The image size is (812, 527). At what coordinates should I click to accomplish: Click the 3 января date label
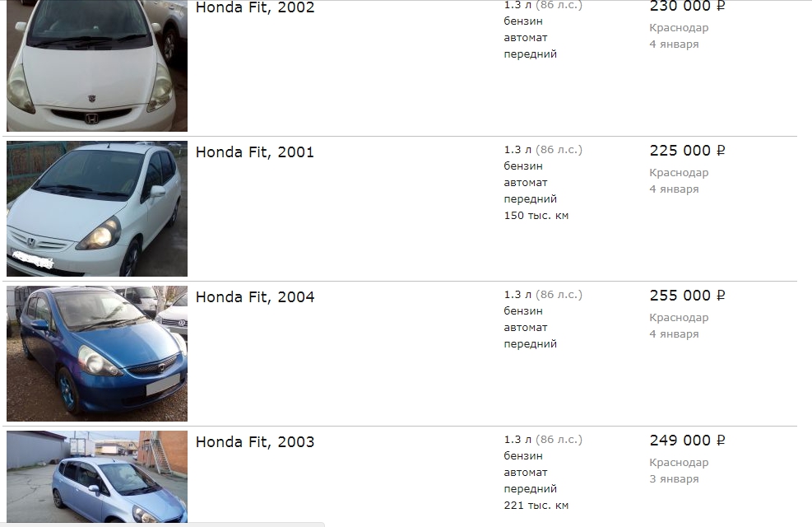click(674, 478)
